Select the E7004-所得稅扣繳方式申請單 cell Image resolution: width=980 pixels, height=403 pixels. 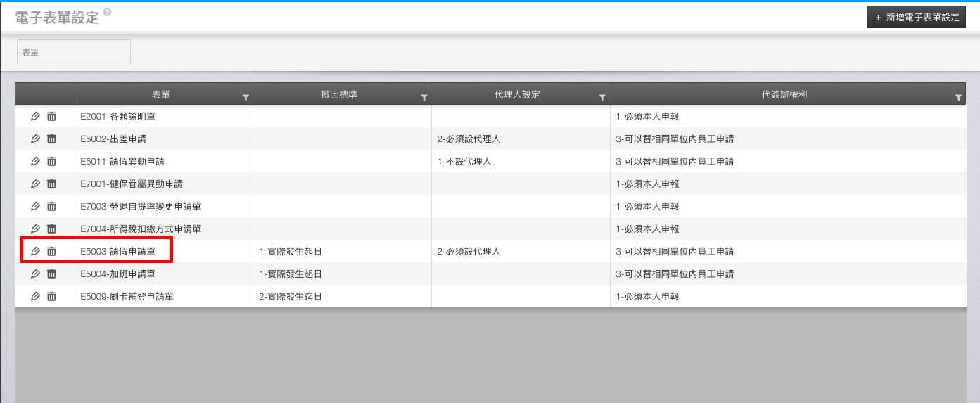164,229
